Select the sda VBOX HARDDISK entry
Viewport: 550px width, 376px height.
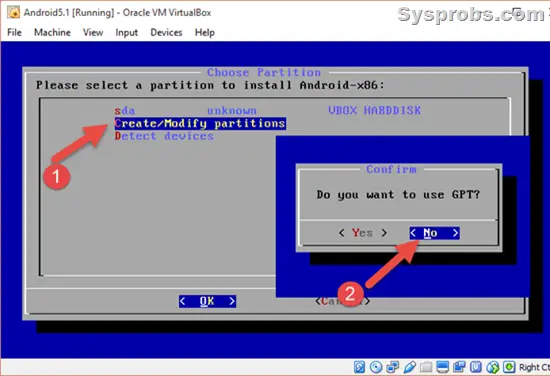pyautogui.click(x=268, y=111)
